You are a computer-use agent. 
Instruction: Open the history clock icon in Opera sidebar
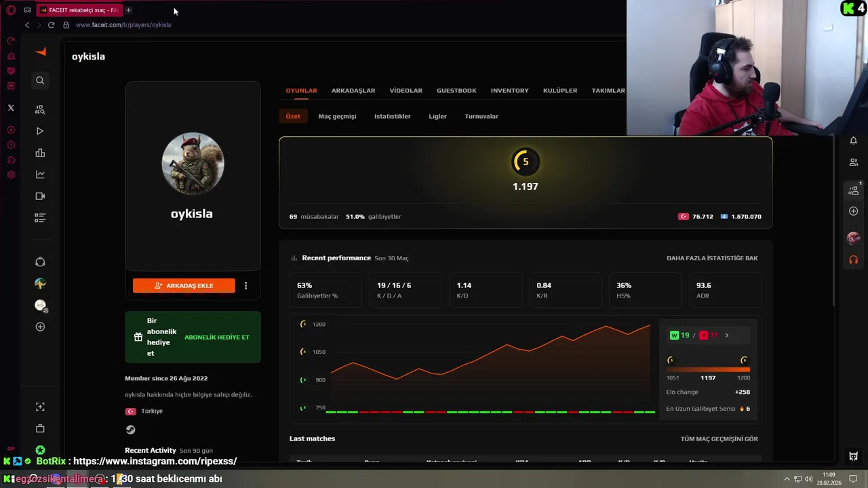11,145
